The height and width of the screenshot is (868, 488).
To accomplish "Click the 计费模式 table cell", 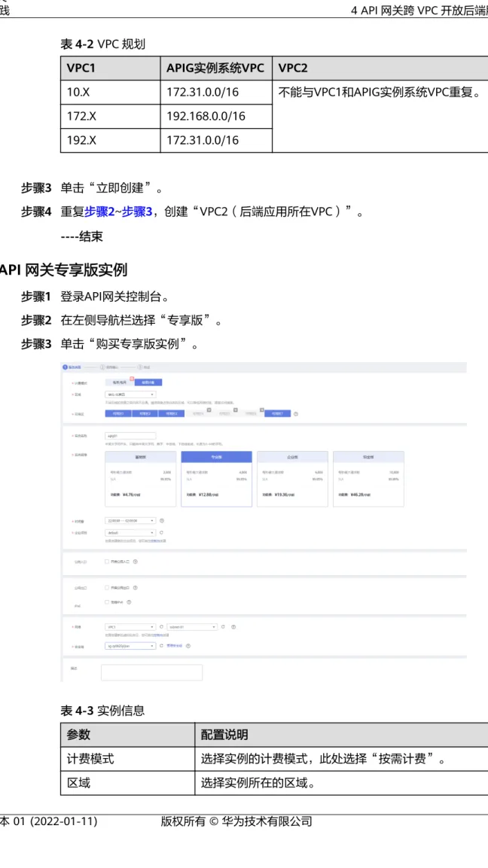I will pyautogui.click(x=127, y=759).
